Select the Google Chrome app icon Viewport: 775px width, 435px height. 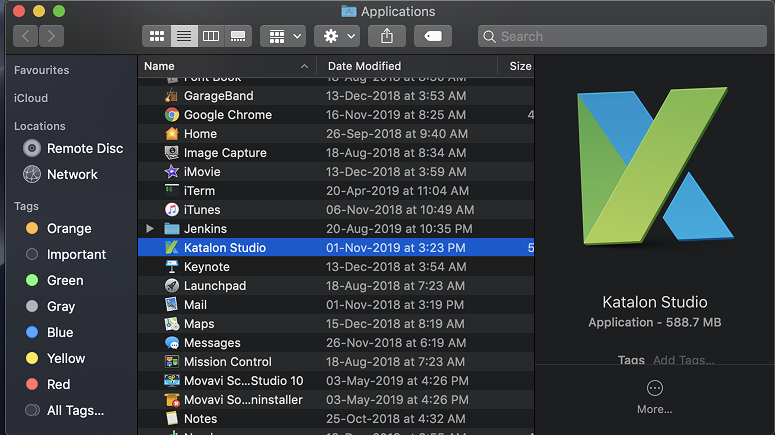click(172, 115)
